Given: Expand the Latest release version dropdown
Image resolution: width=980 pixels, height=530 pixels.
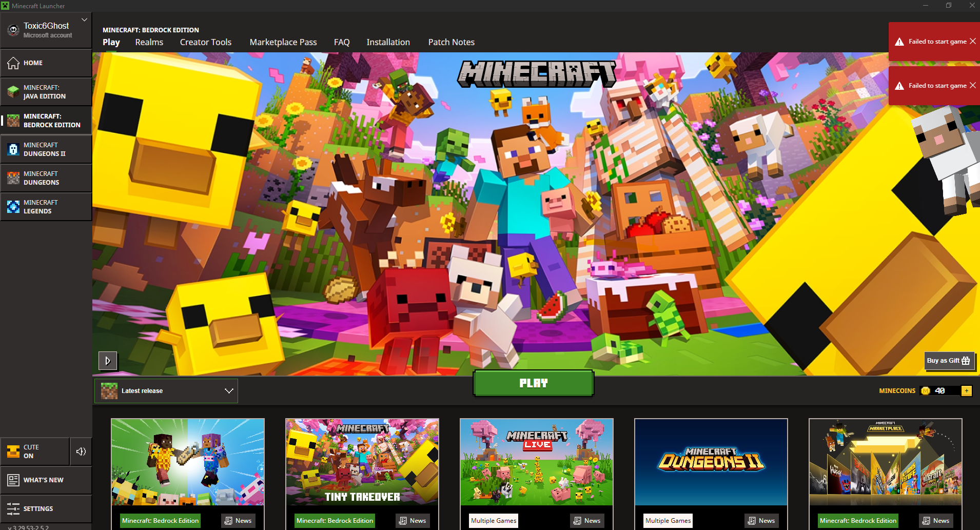Looking at the screenshot, I should (x=166, y=391).
